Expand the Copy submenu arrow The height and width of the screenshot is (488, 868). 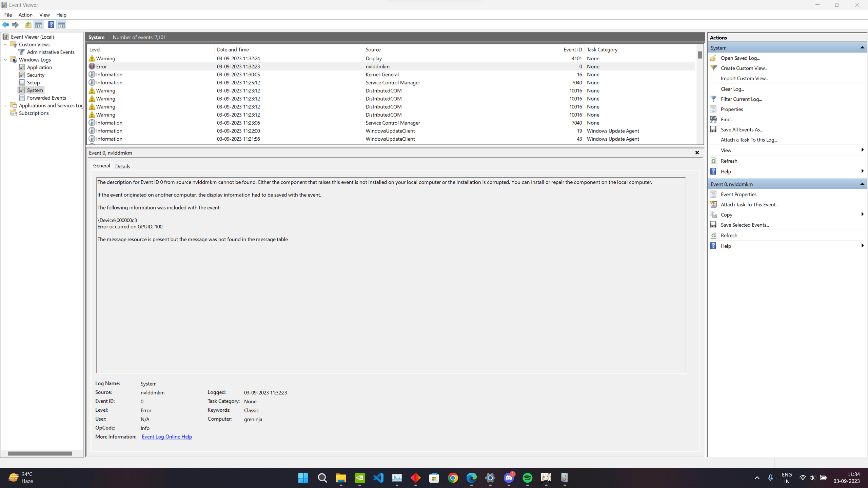(862, 215)
